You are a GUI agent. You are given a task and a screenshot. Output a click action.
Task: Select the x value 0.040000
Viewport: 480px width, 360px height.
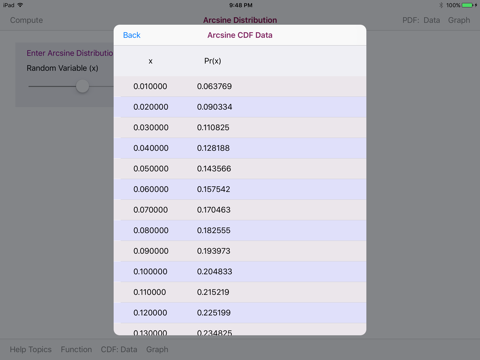[x=151, y=148]
